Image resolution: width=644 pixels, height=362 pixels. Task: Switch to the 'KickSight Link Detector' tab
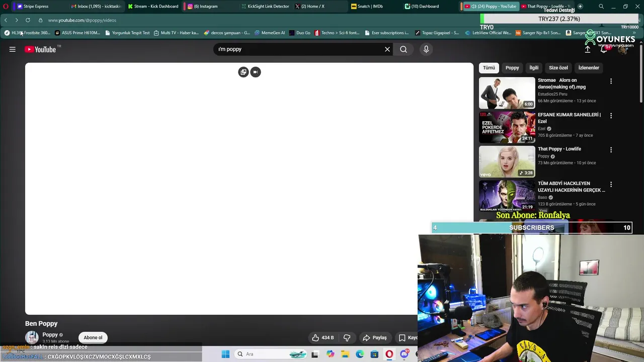coord(265,7)
